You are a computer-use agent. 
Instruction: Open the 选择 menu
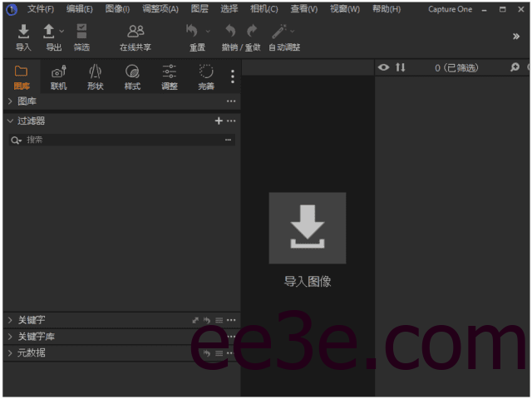pos(229,9)
